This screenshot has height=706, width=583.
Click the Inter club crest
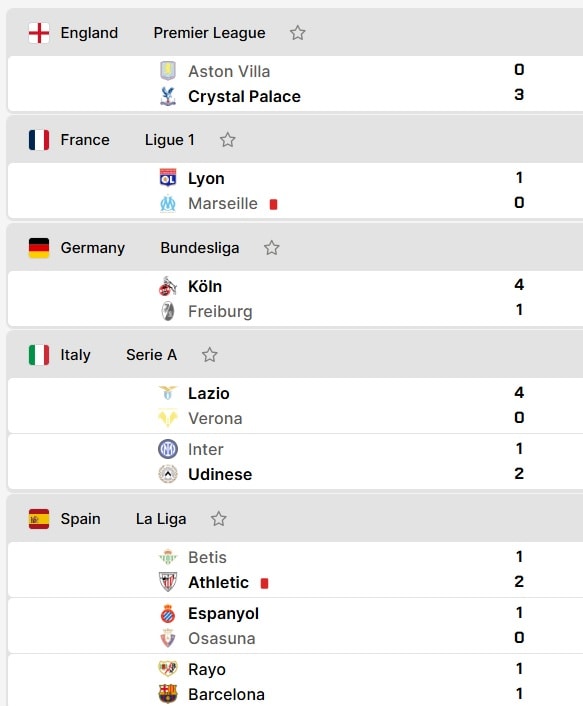(168, 449)
